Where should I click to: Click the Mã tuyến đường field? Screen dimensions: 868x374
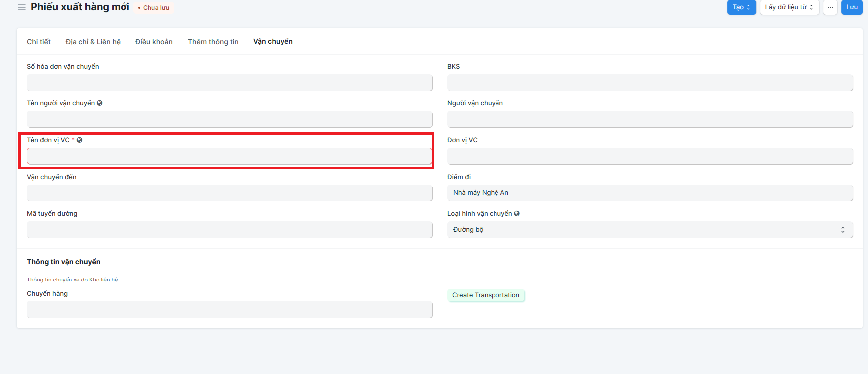click(230, 230)
